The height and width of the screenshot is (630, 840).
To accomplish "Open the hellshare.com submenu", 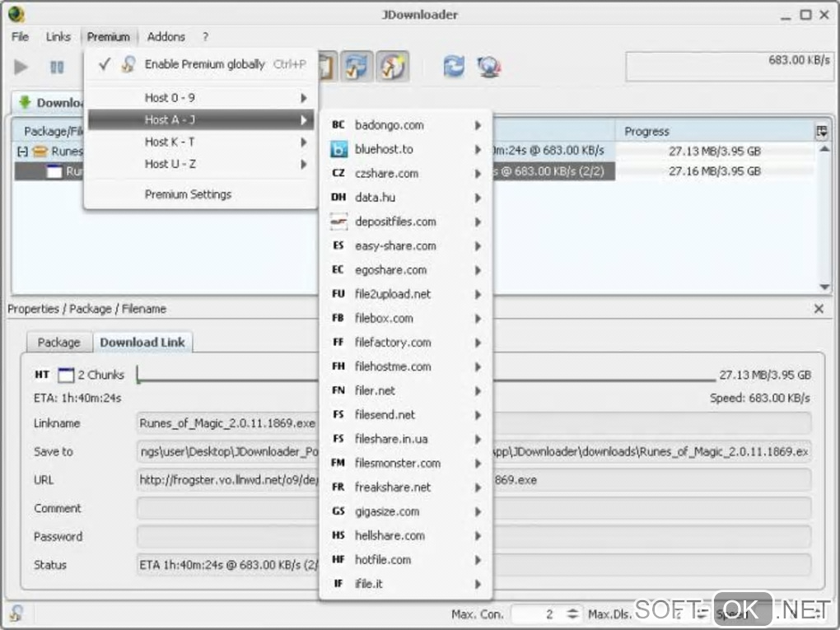I will [405, 536].
